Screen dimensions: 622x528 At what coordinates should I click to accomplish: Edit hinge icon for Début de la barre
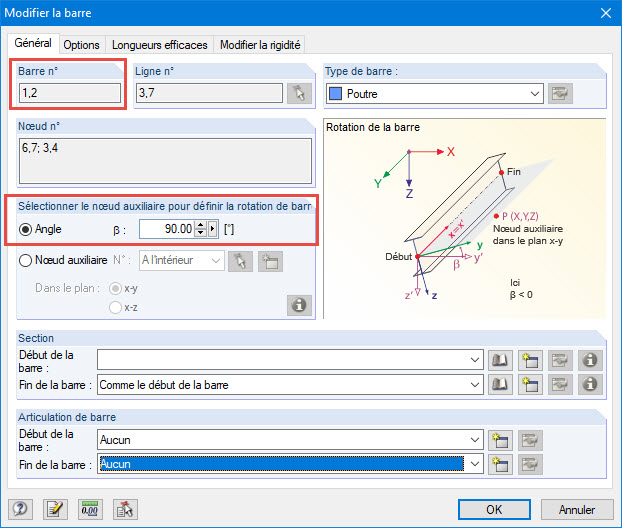[x=530, y=440]
